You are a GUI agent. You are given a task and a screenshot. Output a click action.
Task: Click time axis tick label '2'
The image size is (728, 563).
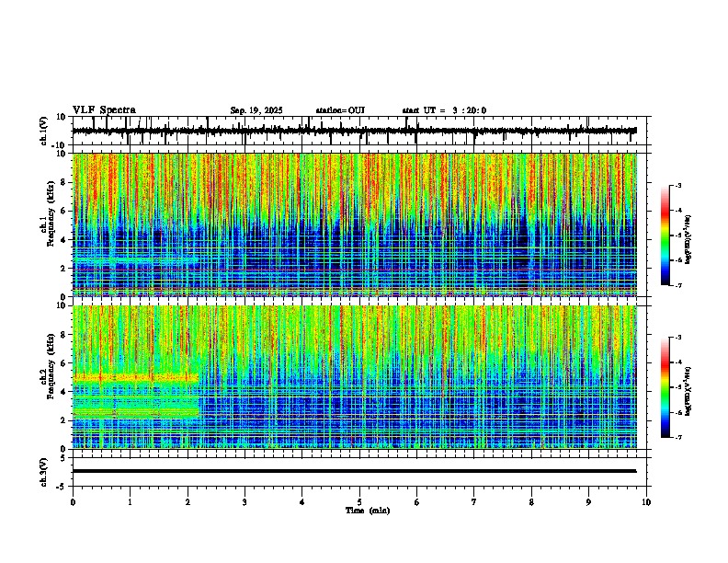click(x=188, y=502)
